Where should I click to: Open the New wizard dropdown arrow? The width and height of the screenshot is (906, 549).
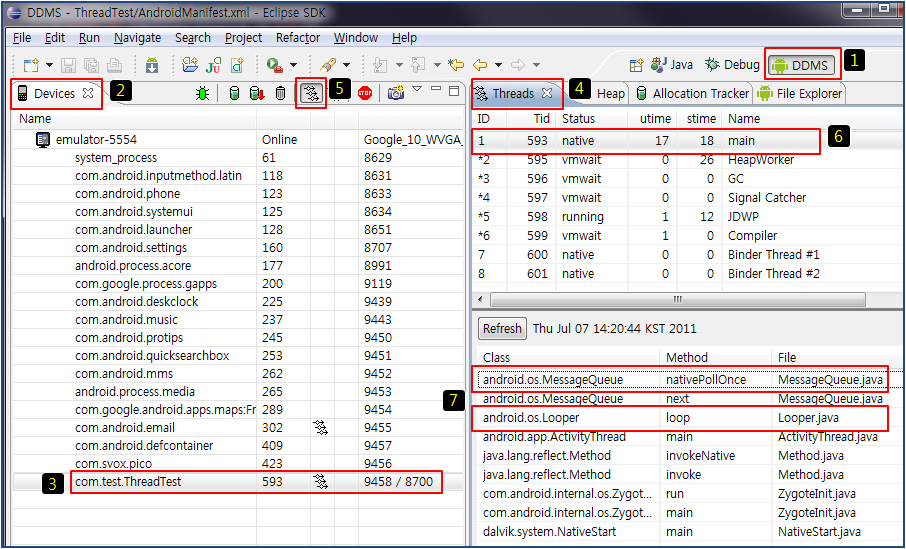[48, 65]
